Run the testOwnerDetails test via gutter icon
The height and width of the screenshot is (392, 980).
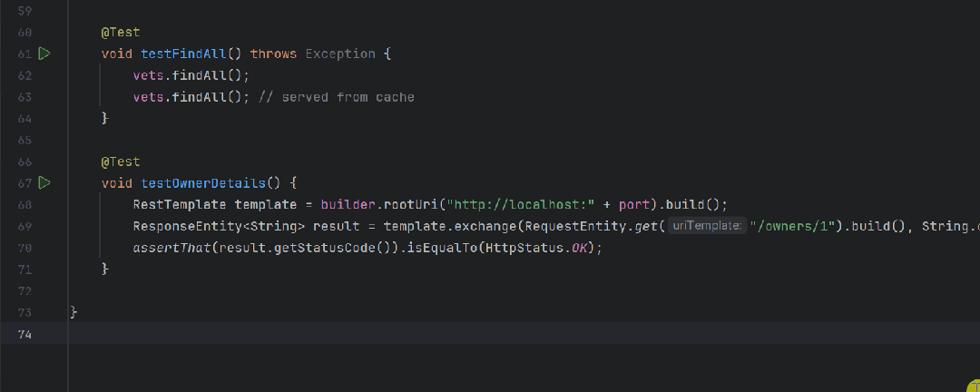pyautogui.click(x=44, y=183)
